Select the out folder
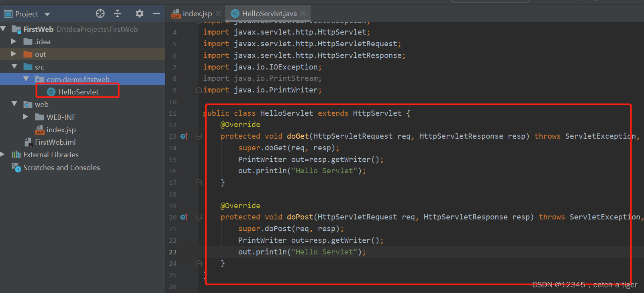This screenshot has width=644, height=293. [40, 54]
